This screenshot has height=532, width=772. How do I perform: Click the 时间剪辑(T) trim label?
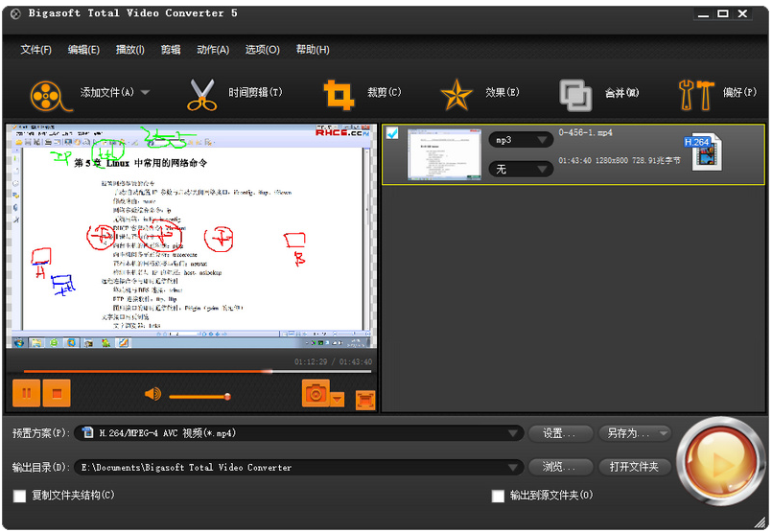tap(255, 92)
